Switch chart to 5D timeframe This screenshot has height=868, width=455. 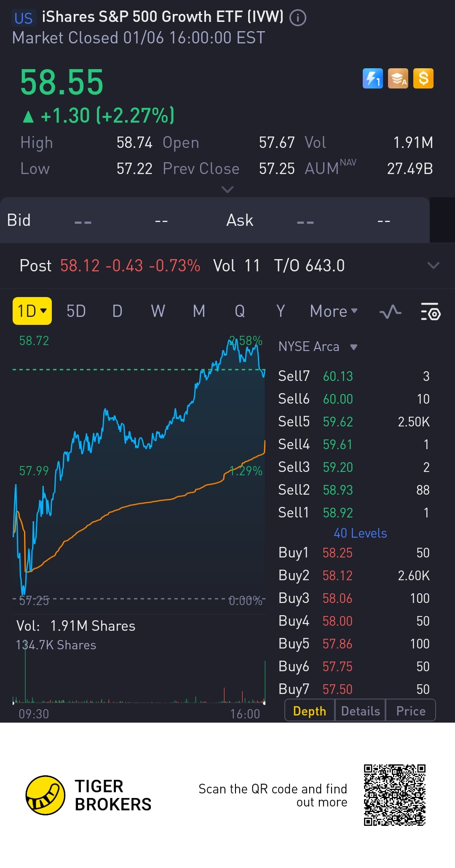tap(76, 311)
